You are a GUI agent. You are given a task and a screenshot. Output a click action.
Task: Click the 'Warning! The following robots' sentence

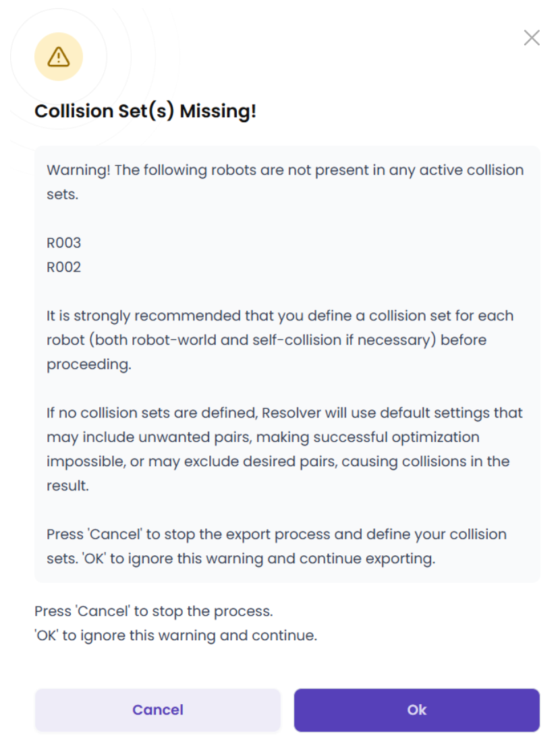pyautogui.click(x=285, y=182)
